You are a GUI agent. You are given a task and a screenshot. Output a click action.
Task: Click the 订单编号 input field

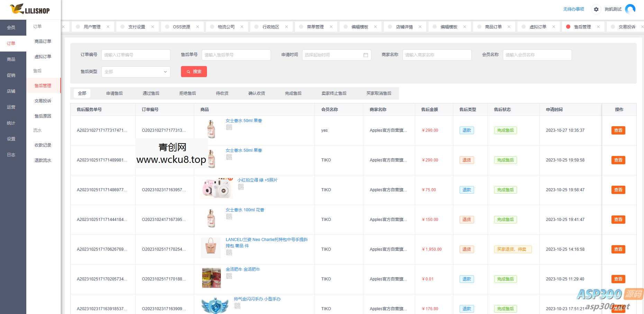pos(136,55)
